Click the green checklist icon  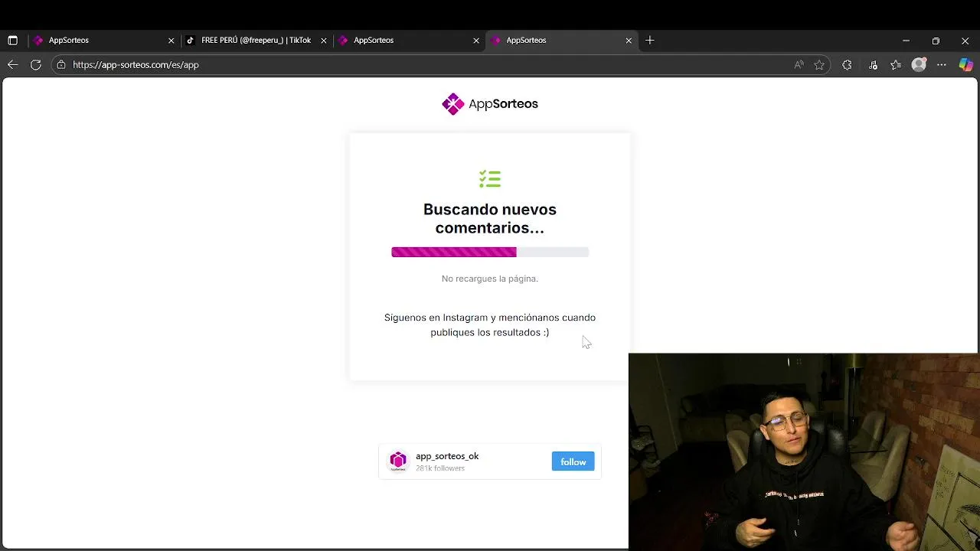[490, 179]
